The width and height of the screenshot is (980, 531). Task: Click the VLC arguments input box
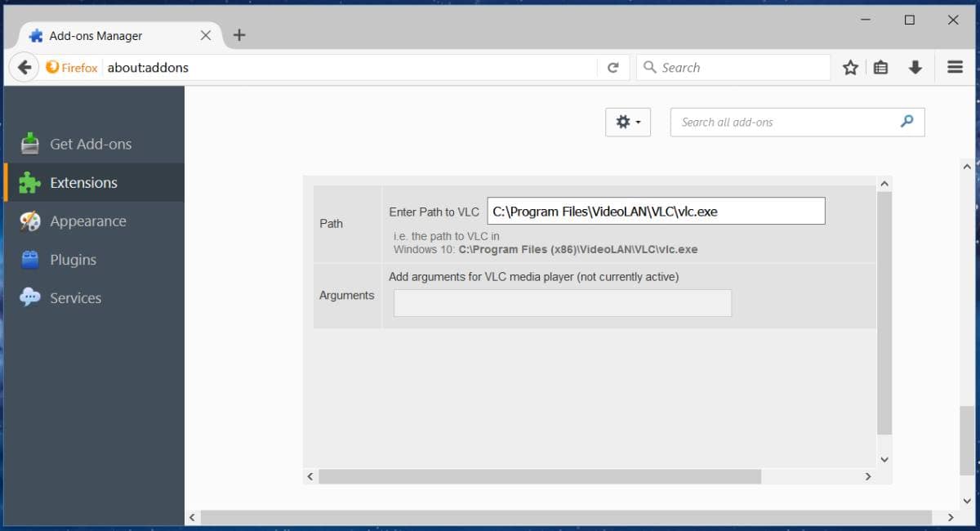(x=562, y=302)
